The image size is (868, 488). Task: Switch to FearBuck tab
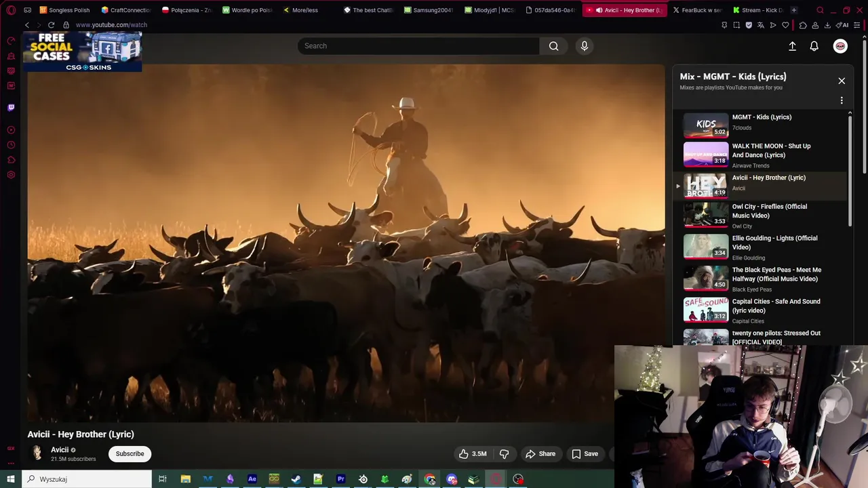(x=698, y=10)
